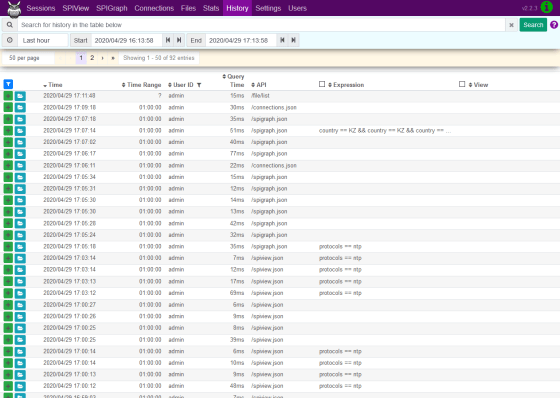The height and width of the screenshot is (398, 560).
Task: Enable the Expression column checkbox
Action: 322,84
